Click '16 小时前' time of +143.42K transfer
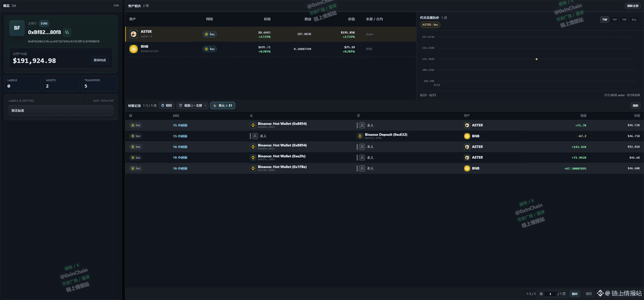 180,147
